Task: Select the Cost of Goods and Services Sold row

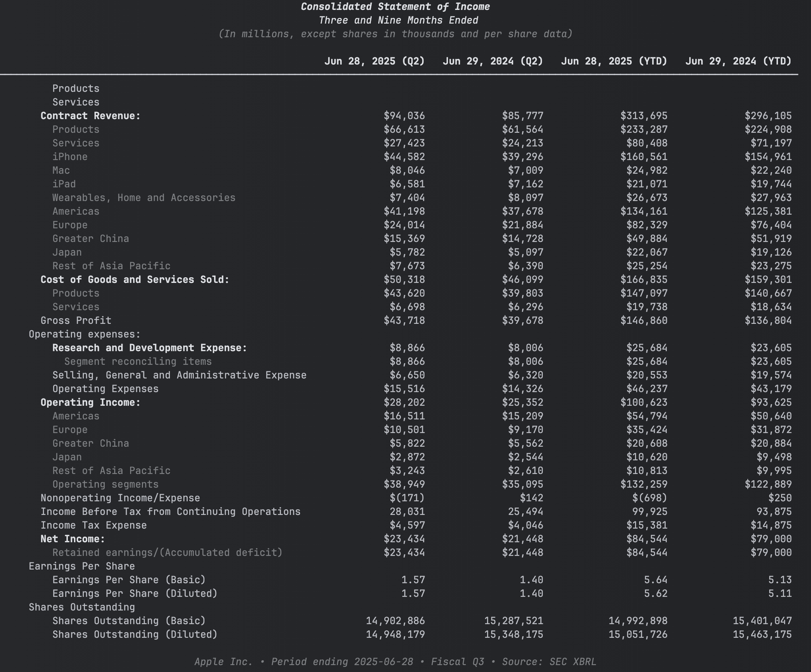Action: click(x=135, y=280)
